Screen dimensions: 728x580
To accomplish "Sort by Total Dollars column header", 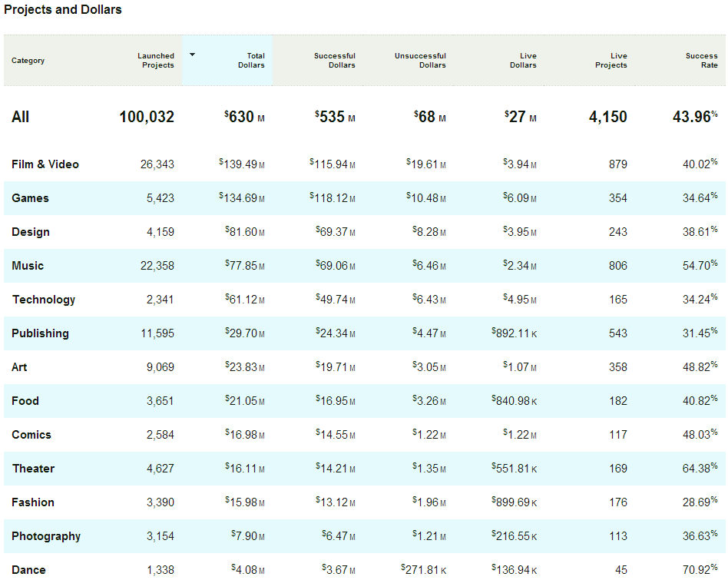I will click(251, 61).
